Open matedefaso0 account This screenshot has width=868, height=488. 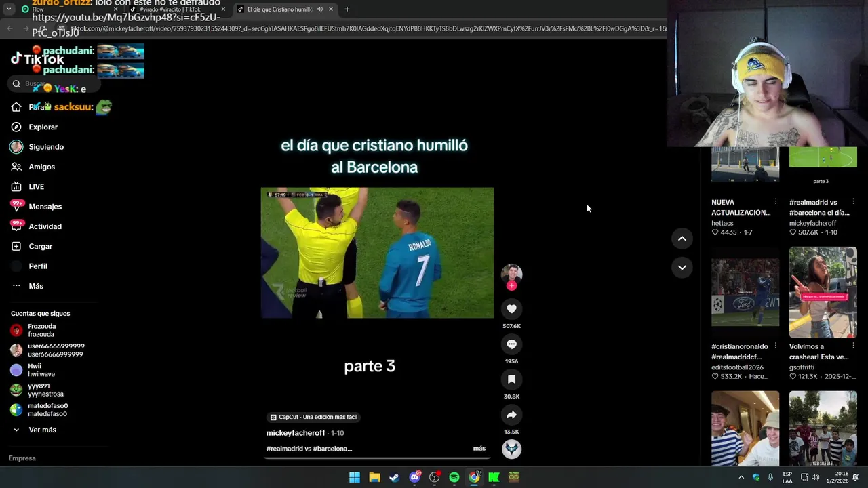click(x=47, y=409)
